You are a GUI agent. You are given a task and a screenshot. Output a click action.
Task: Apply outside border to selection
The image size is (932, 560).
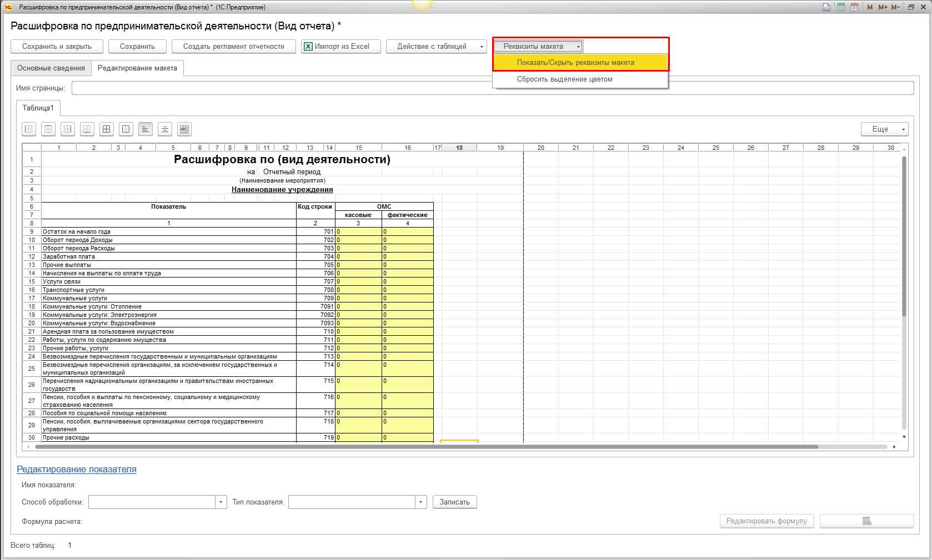pyautogui.click(x=126, y=129)
